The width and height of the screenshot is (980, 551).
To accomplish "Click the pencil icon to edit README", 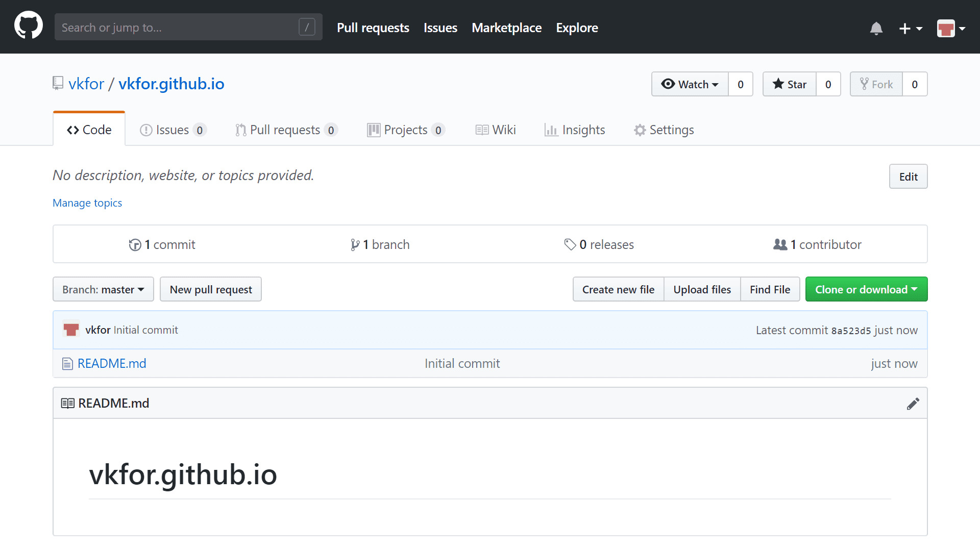I will click(x=913, y=404).
